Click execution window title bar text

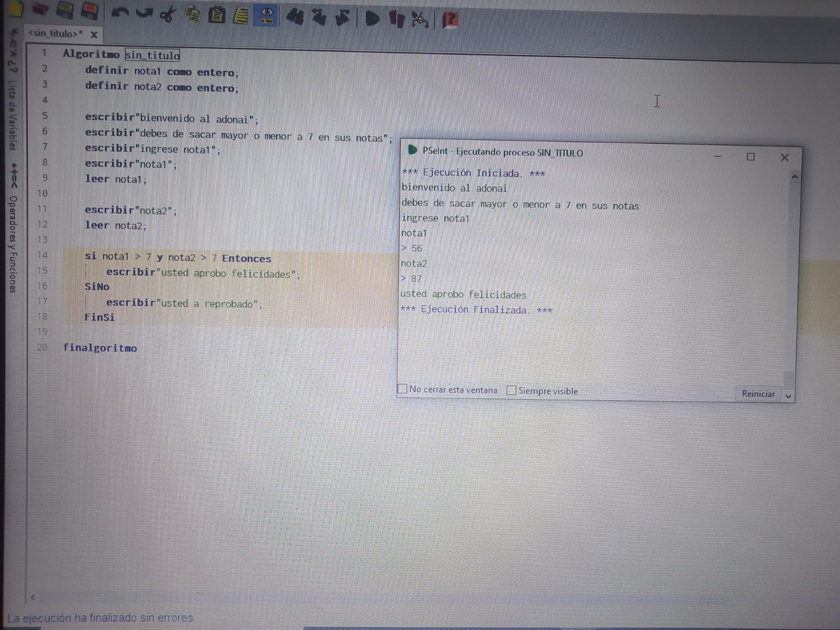502,152
